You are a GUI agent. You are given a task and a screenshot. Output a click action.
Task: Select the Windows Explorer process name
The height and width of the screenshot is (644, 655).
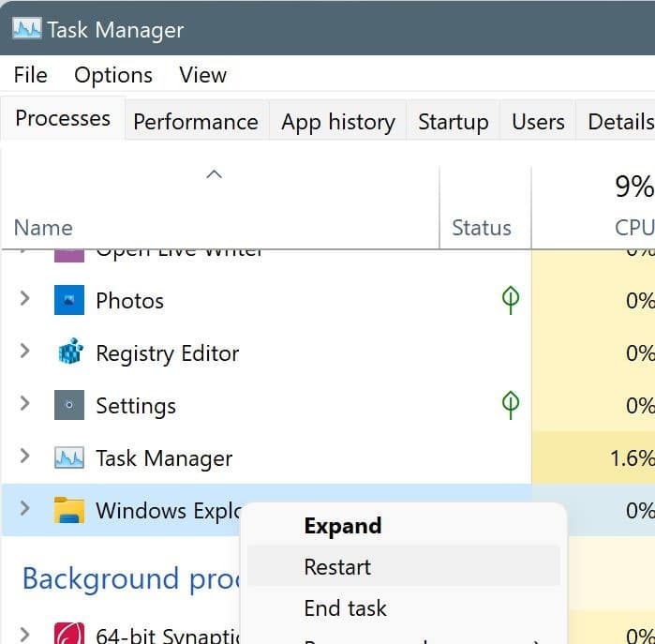(x=169, y=511)
